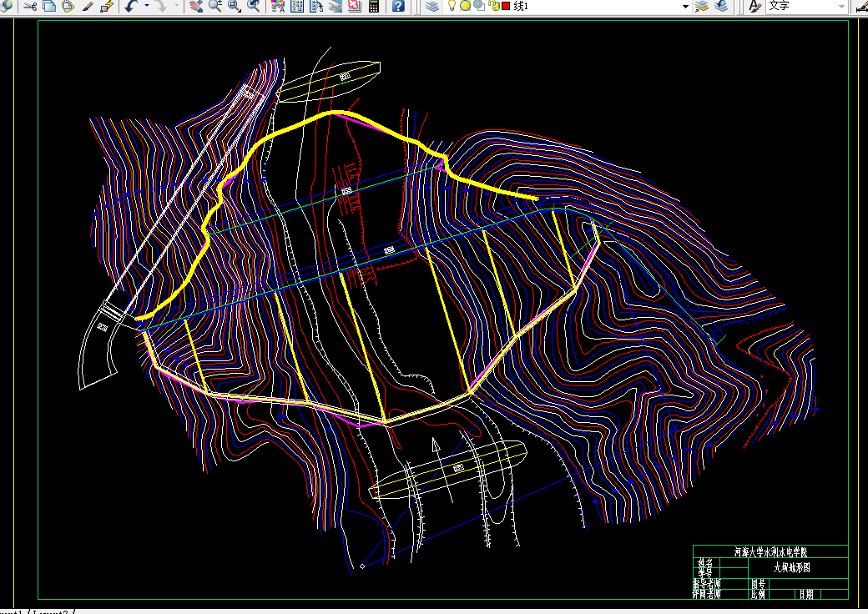Expand the layer dropdown showing 线1
This screenshot has width=868, height=614.
[685, 6]
